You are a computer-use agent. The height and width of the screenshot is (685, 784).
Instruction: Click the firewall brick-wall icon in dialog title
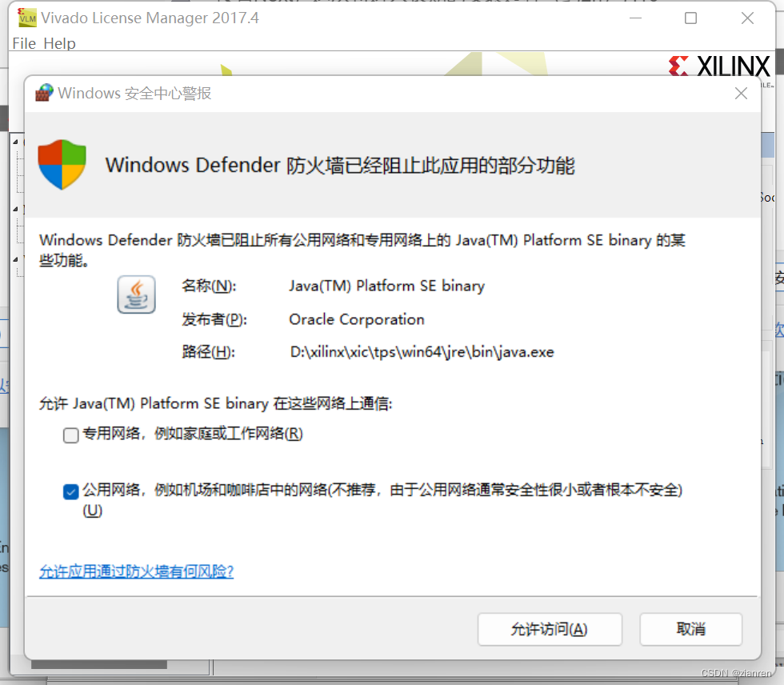pos(44,93)
